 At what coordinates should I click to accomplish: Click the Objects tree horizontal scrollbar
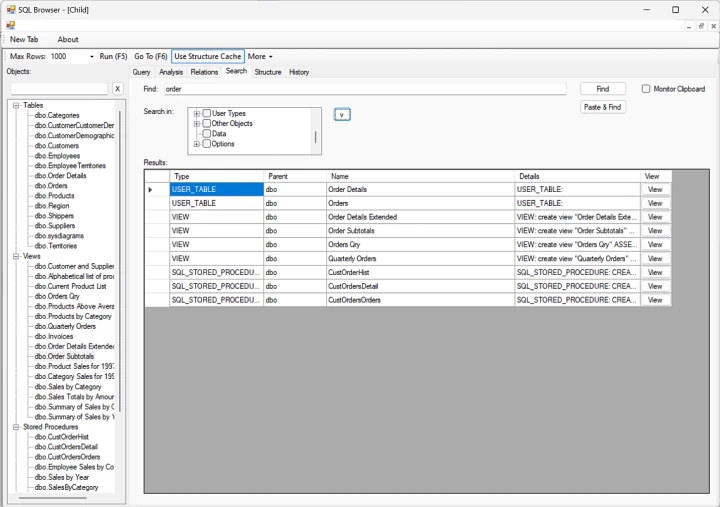52,498
